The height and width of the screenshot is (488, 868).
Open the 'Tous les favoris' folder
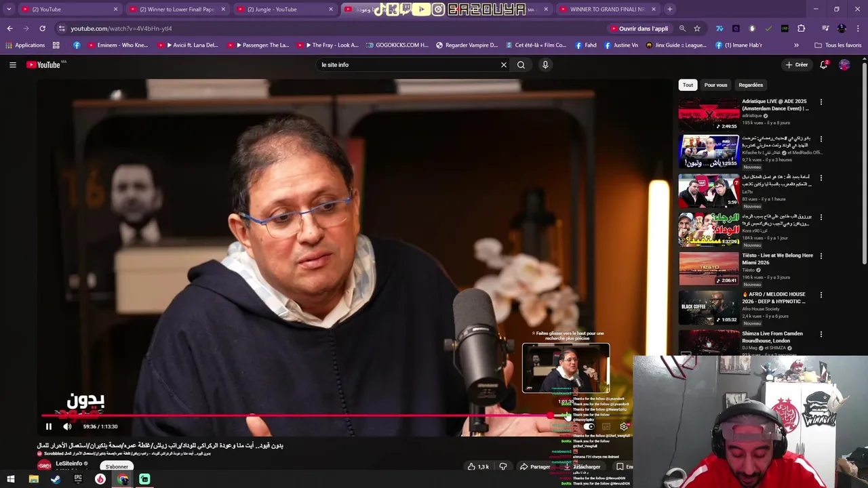[x=838, y=45]
